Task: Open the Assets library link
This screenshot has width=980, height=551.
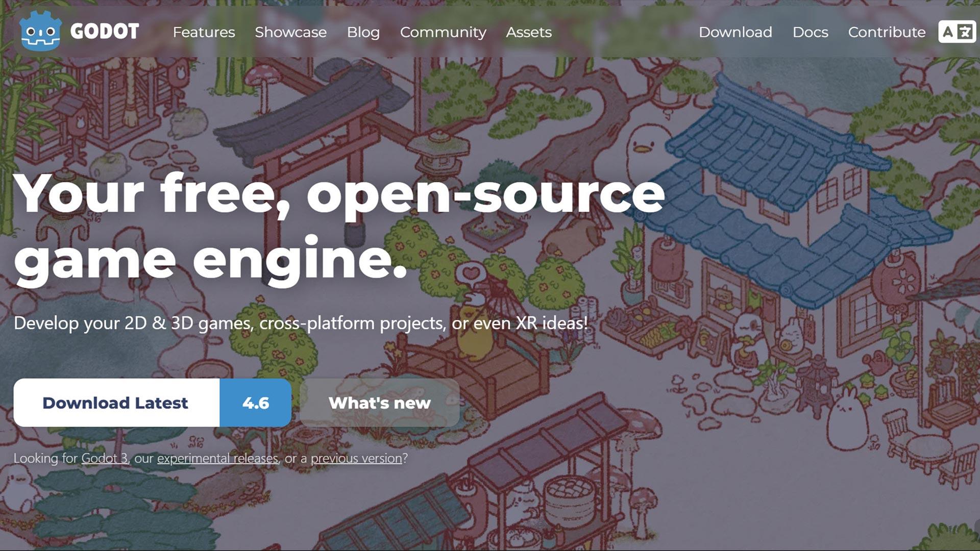Action: (x=529, y=32)
